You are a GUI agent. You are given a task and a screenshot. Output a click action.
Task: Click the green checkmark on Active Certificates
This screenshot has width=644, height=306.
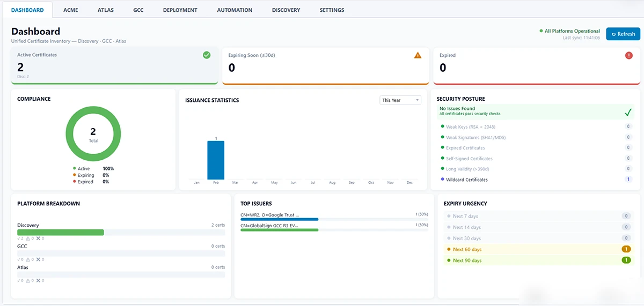(x=207, y=55)
